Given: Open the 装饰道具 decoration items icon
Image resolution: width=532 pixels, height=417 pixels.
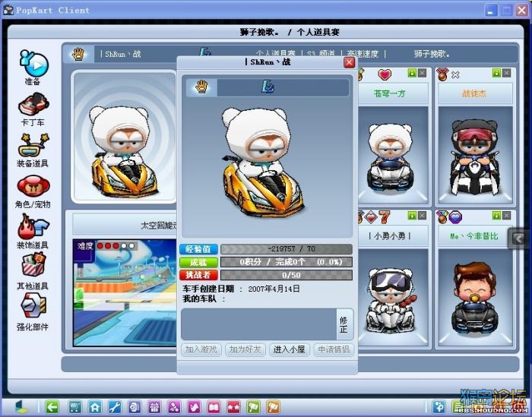Looking at the screenshot, I should [33, 226].
